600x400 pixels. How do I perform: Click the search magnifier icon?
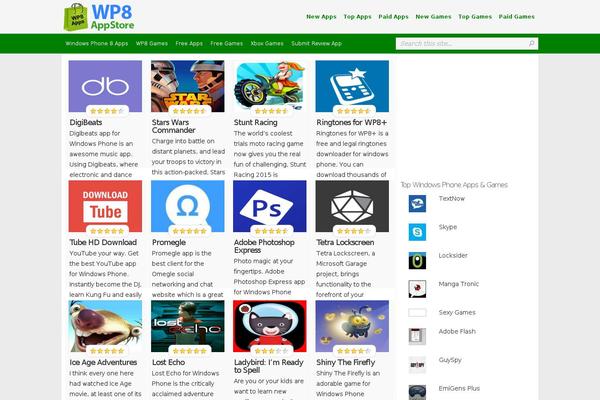pos(532,44)
